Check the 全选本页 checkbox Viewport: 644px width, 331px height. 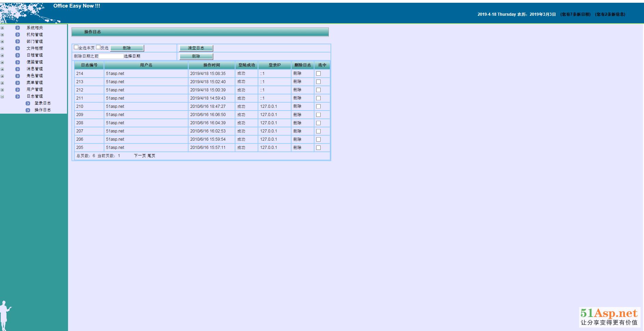(x=76, y=47)
